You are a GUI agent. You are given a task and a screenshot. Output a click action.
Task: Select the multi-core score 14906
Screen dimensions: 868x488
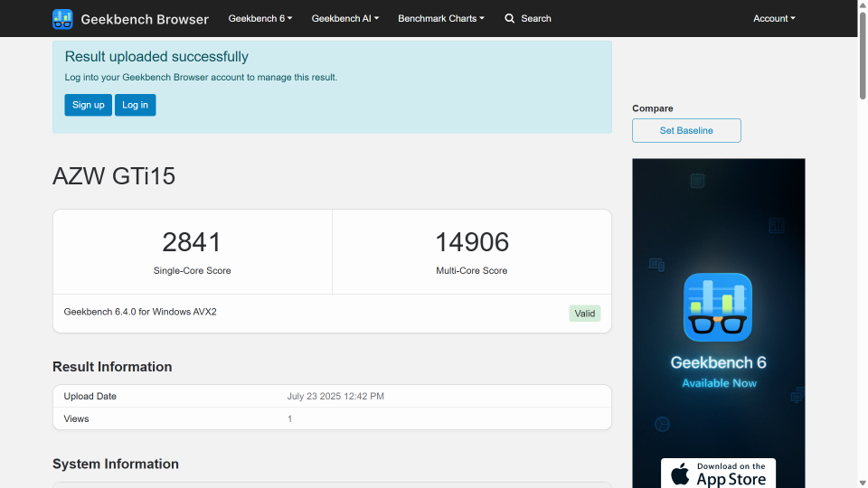click(472, 242)
